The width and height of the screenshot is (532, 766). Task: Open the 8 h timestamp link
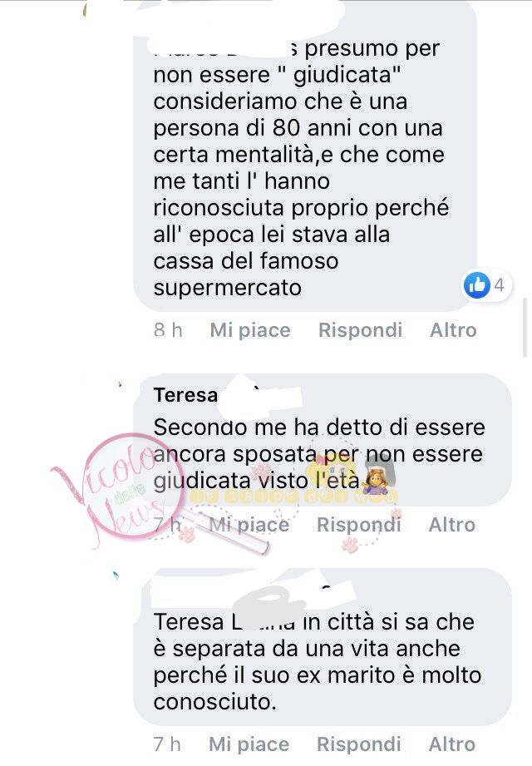[168, 330]
